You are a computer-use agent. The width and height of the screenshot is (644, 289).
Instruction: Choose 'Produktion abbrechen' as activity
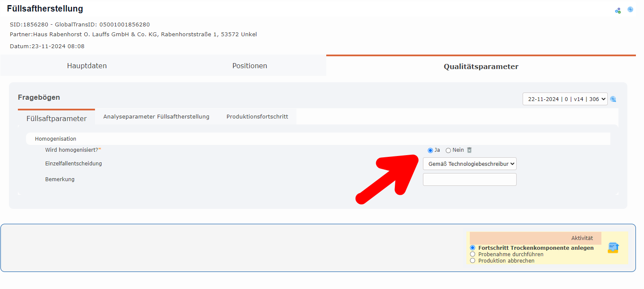click(472, 260)
